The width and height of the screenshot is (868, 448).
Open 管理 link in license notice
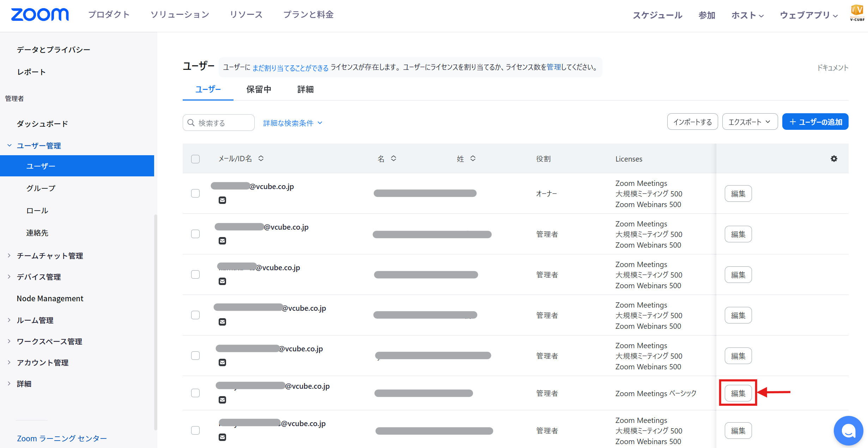pyautogui.click(x=554, y=67)
